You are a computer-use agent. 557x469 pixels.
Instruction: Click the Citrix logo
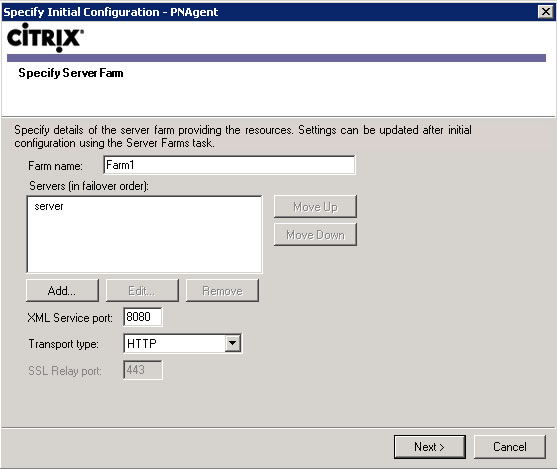coord(45,37)
